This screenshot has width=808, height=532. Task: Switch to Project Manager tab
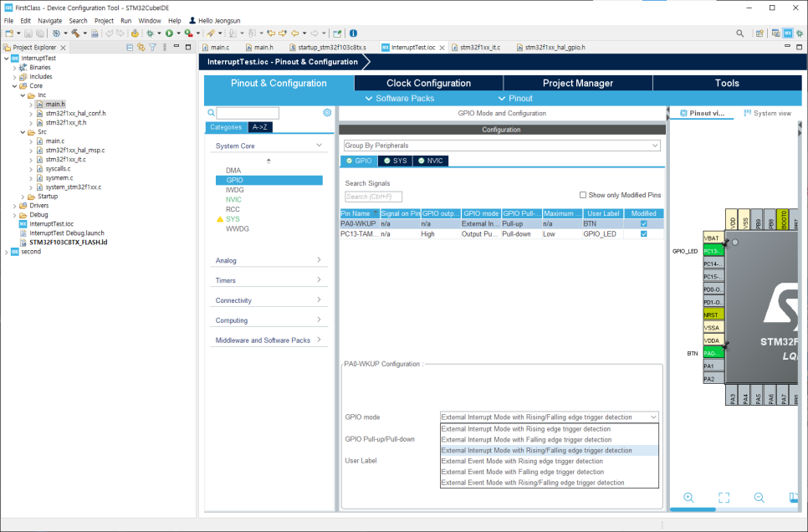coord(578,83)
